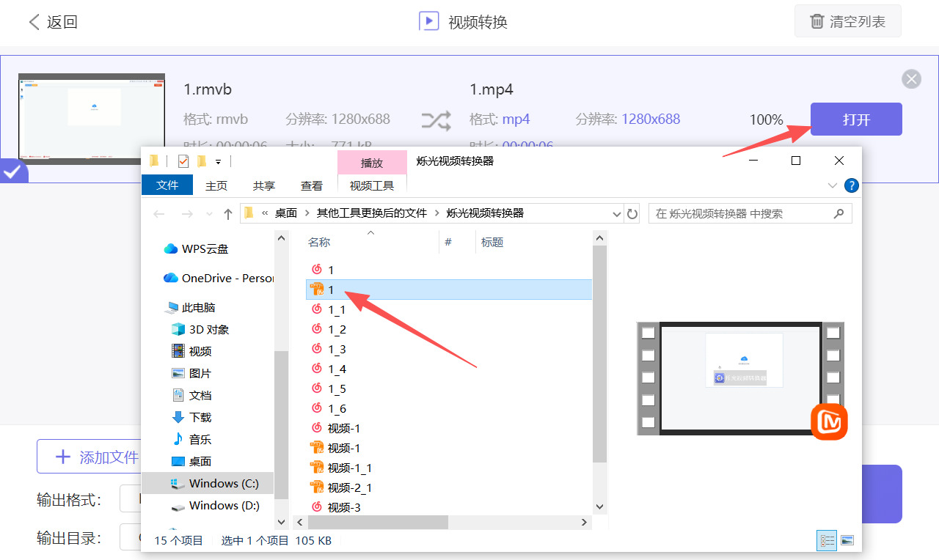Click the file list vertical scrollbar down arrow
The width and height of the screenshot is (939, 560).
point(599,507)
